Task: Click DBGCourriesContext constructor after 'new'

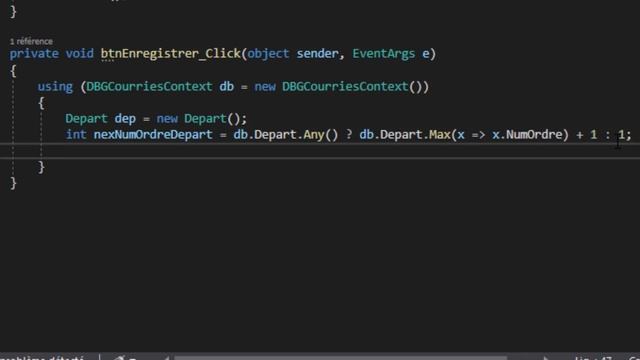Action: click(x=345, y=87)
